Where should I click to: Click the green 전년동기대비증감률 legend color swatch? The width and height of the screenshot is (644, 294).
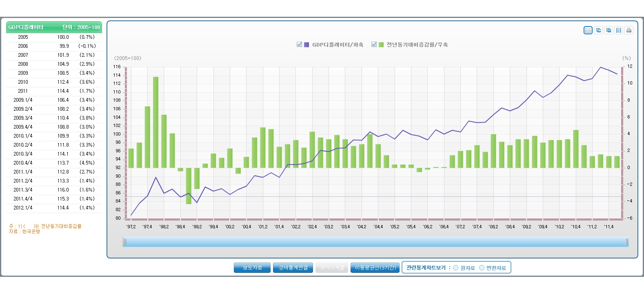(381, 45)
